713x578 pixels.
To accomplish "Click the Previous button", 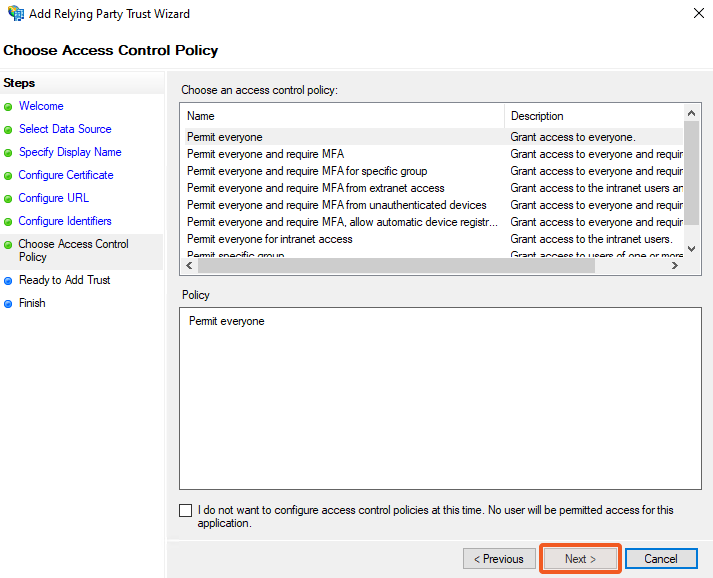I will pyautogui.click(x=498, y=559).
